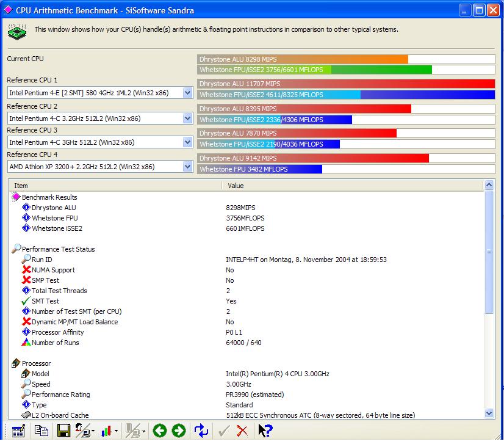Click scrollbar up arrow in results list
The height and width of the screenshot is (444, 504).
click(x=489, y=184)
